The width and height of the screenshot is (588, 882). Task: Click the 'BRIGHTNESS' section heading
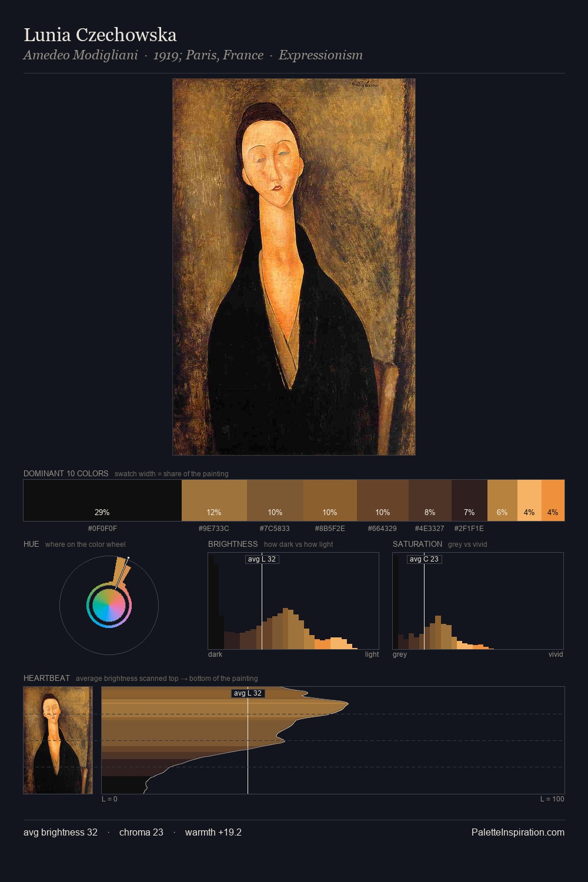pyautogui.click(x=233, y=544)
